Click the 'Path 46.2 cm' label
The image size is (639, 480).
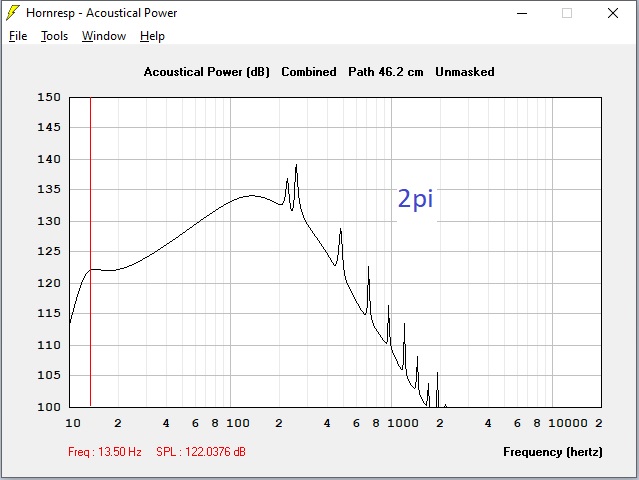386,72
